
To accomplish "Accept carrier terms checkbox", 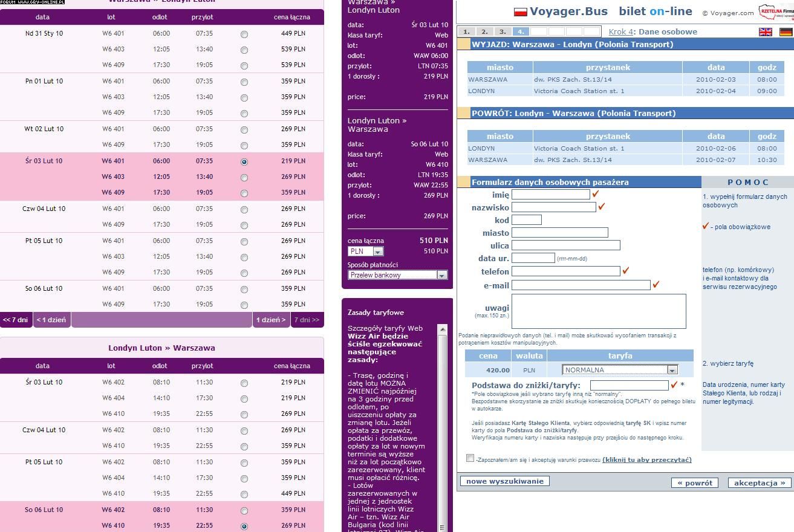I will [470, 458].
